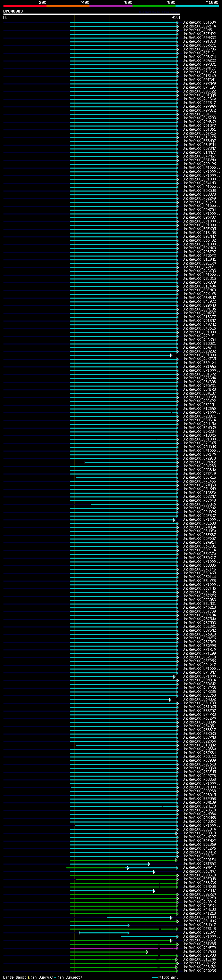Select hit UniRef100_C4VA55
The image size is (222, 980).
(x=199, y=952)
